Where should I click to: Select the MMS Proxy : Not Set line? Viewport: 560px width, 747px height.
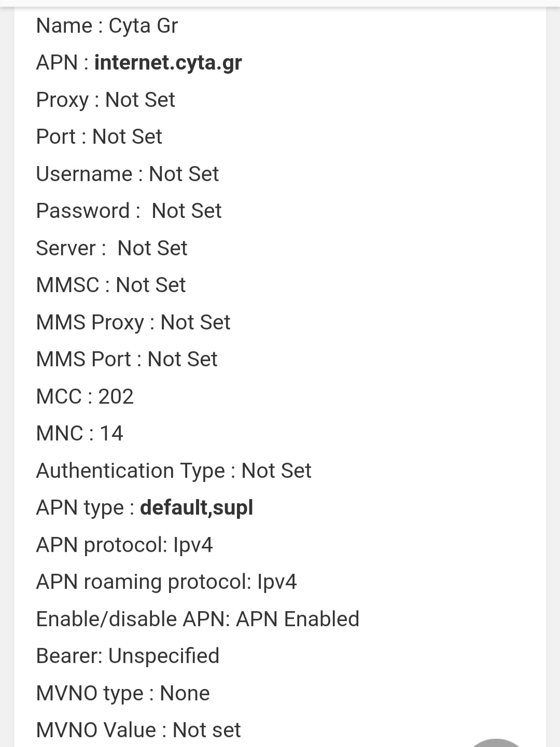pos(133,322)
